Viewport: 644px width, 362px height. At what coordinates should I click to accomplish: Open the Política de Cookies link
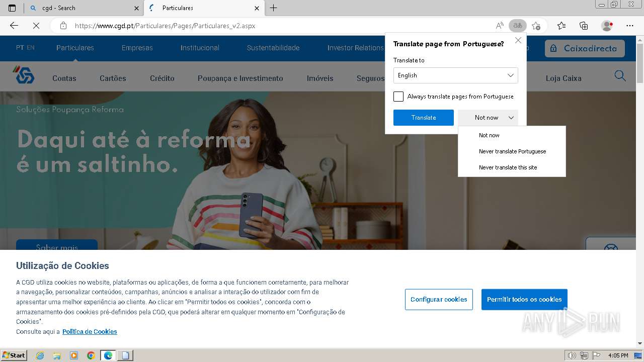coord(90,332)
